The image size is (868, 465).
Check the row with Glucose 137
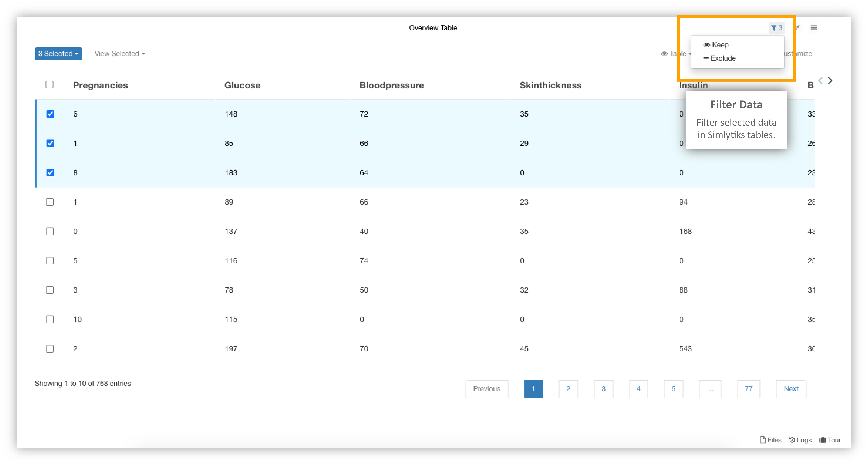(x=50, y=231)
